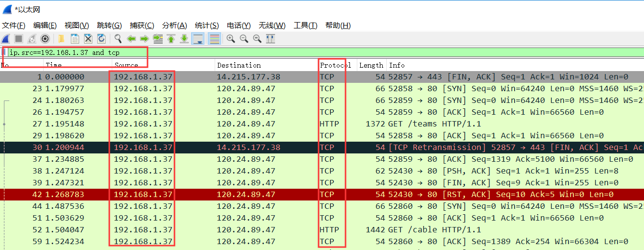Sort by the Protocol column header
Image resolution: width=644 pixels, height=250 pixels.
[x=335, y=65]
